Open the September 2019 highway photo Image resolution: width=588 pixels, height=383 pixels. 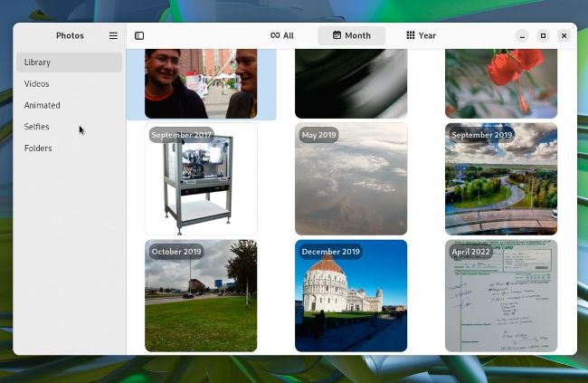tap(501, 179)
